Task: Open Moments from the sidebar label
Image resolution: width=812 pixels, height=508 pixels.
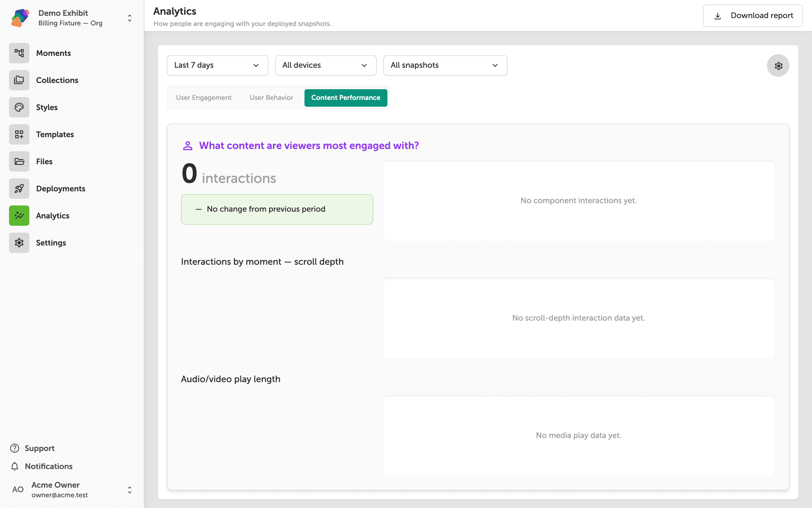Action: point(53,53)
